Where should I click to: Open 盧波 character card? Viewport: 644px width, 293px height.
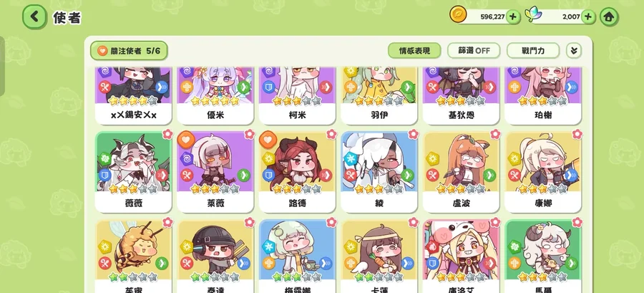pos(461,172)
